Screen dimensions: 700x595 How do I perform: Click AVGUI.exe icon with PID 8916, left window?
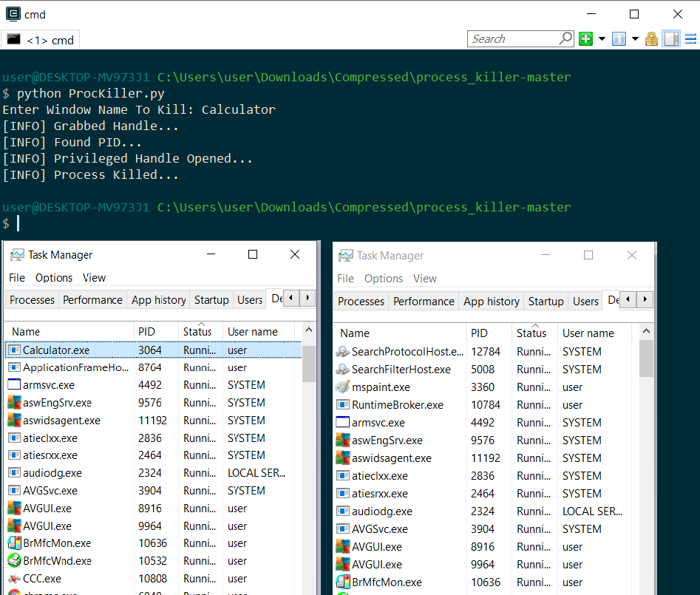coord(14,508)
